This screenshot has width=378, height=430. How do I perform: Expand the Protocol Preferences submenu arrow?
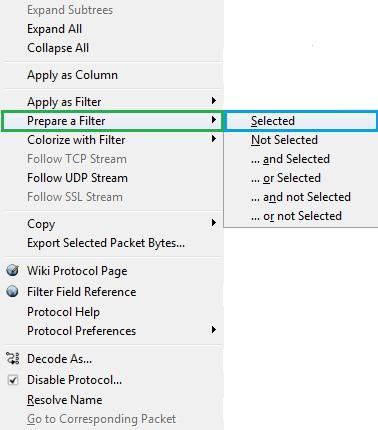coord(214,330)
